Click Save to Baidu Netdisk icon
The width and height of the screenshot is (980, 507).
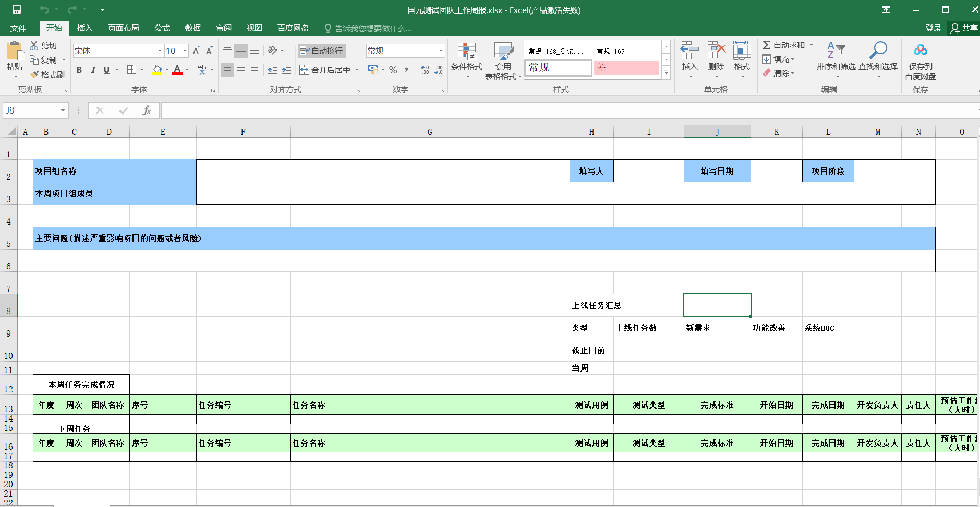coord(920,51)
